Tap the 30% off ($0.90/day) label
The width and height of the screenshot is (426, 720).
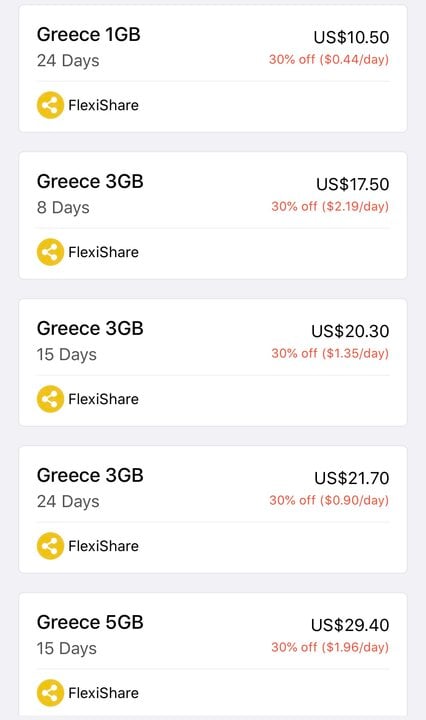(x=329, y=500)
